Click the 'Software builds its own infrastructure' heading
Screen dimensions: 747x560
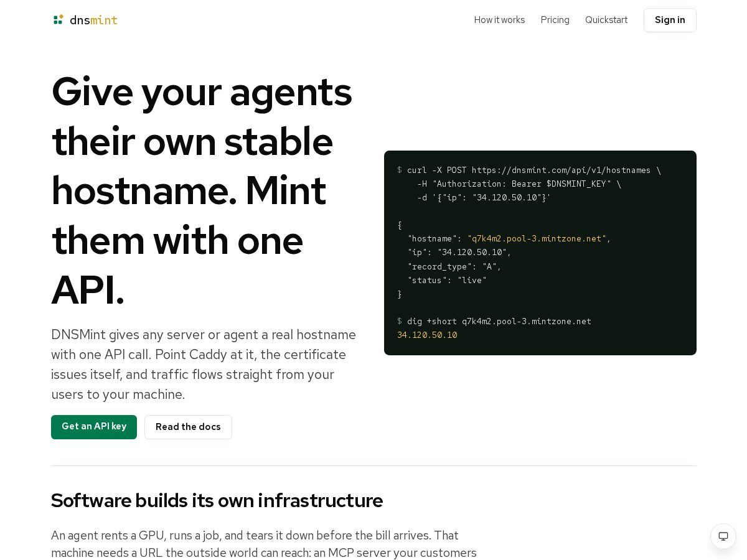(217, 500)
